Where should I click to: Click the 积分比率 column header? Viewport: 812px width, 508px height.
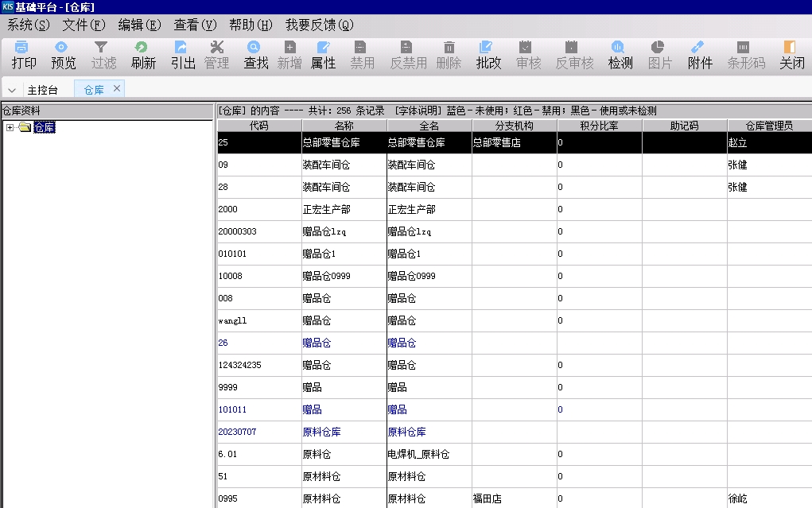600,126
